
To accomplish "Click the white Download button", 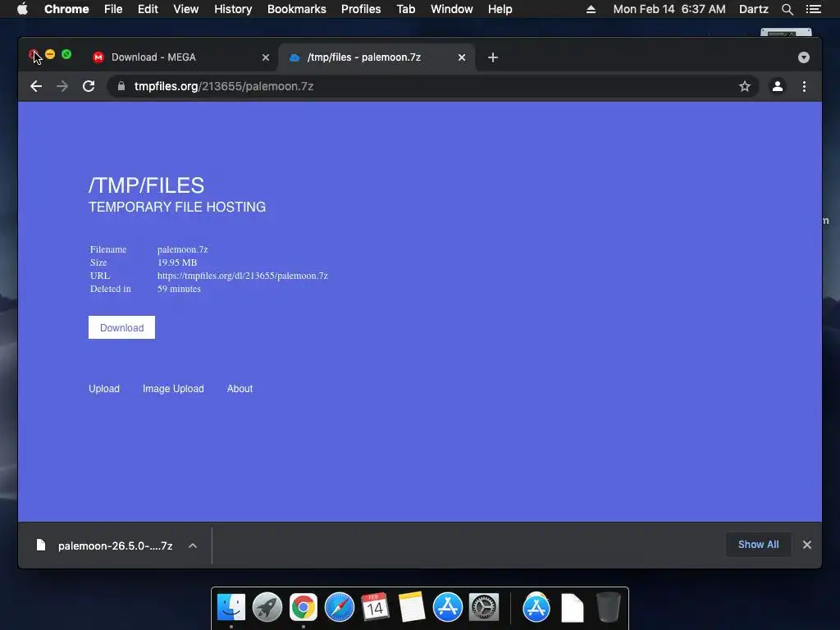I will pyautogui.click(x=121, y=327).
